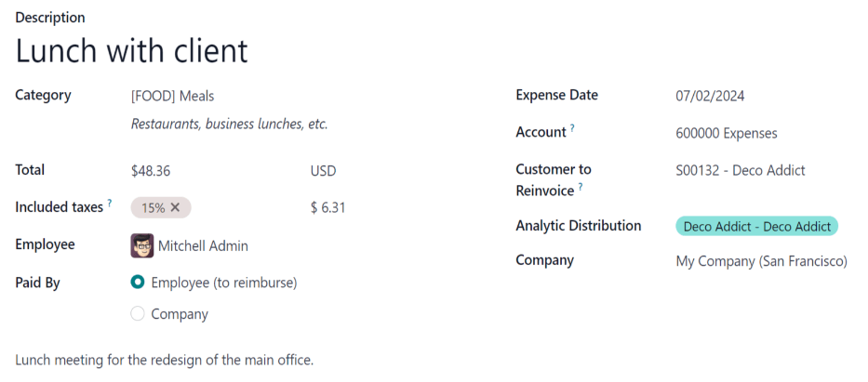
Task: Open the Category field dropdown
Action: click(173, 96)
